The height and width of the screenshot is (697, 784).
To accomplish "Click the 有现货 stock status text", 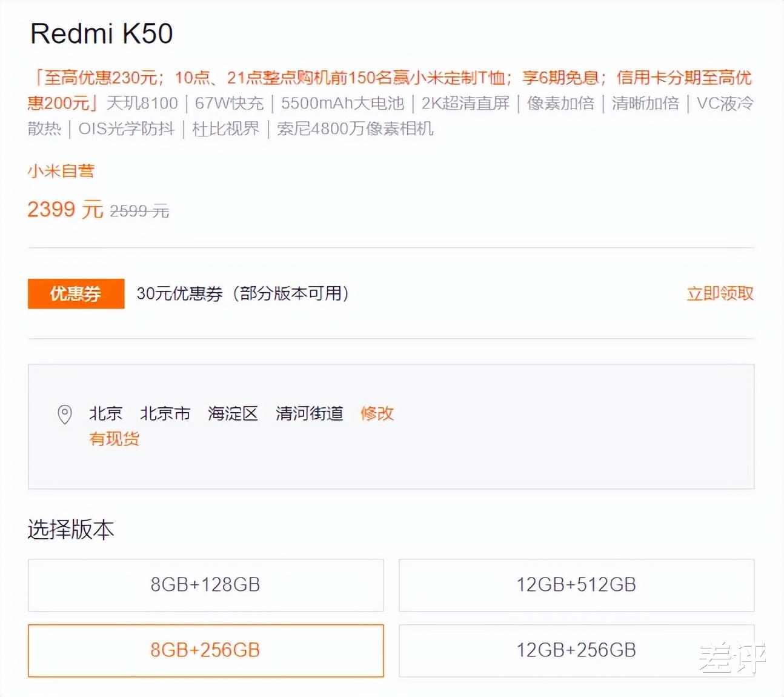I will [114, 438].
